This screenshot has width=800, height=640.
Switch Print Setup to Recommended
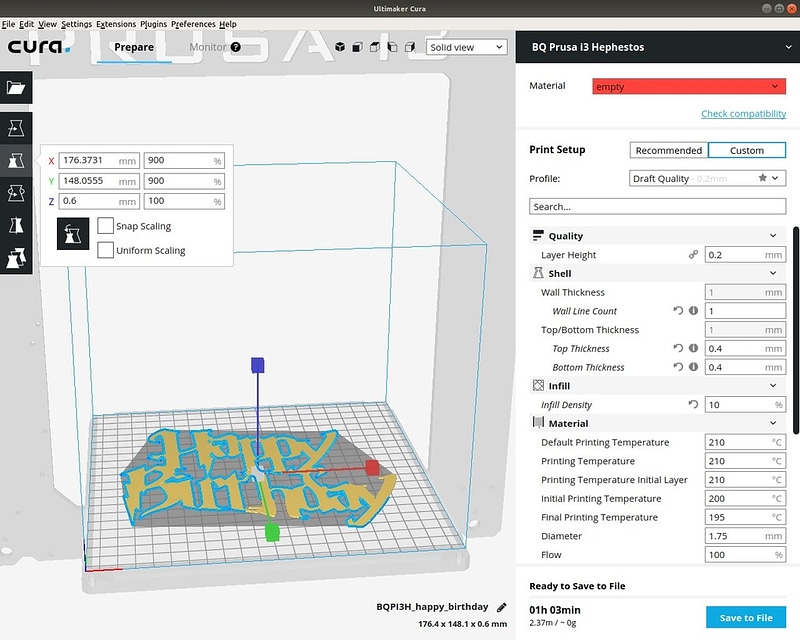tap(668, 150)
